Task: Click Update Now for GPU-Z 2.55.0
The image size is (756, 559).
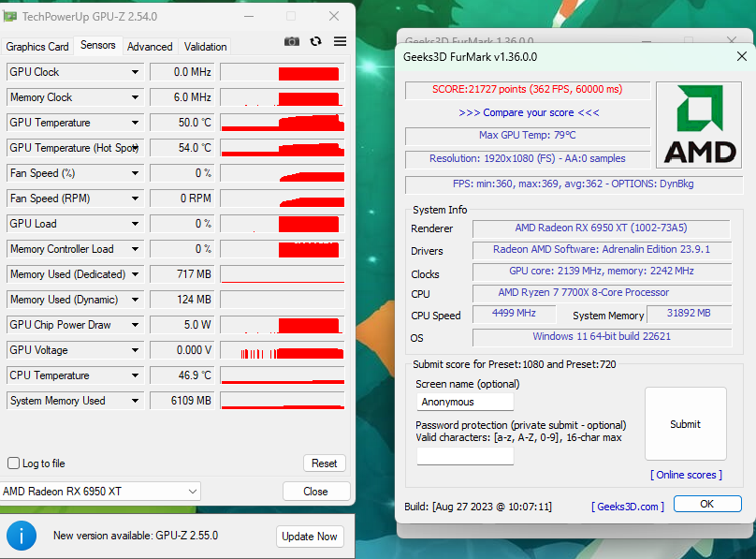Action: (310, 537)
